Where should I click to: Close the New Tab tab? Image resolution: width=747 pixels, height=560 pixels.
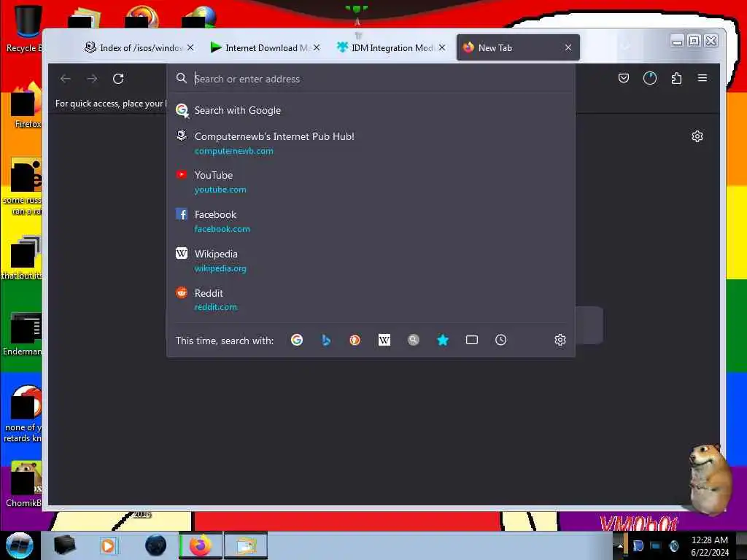[568, 47]
